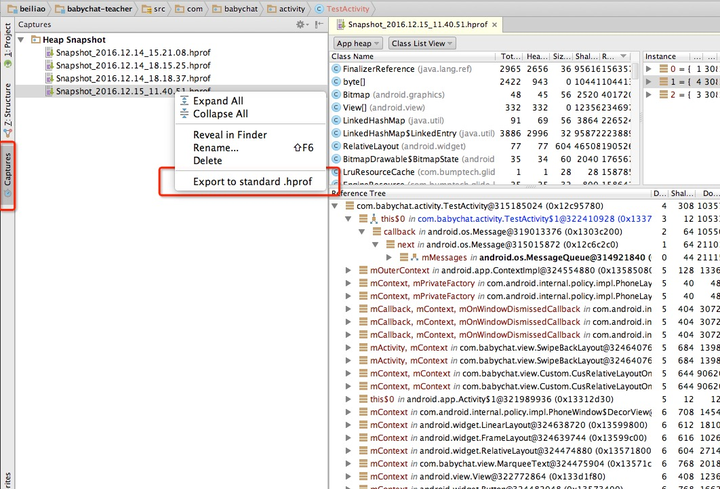Expand the mContext PhoneWindow$DecorView node
The width and height of the screenshot is (720, 489).
coord(348,412)
